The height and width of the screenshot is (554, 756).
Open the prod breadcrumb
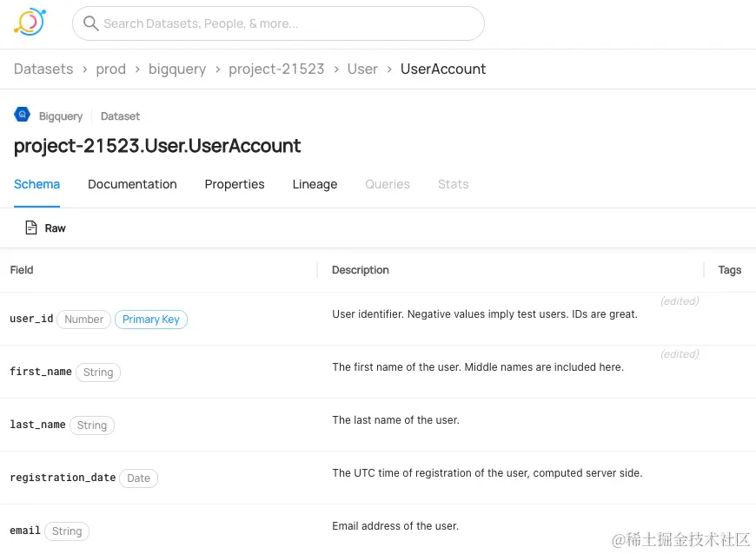click(111, 69)
